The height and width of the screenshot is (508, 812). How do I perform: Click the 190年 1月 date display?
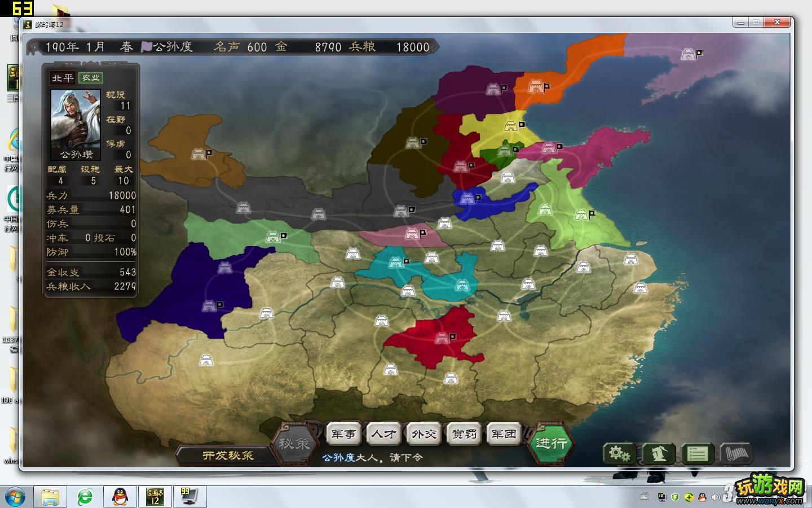point(76,47)
